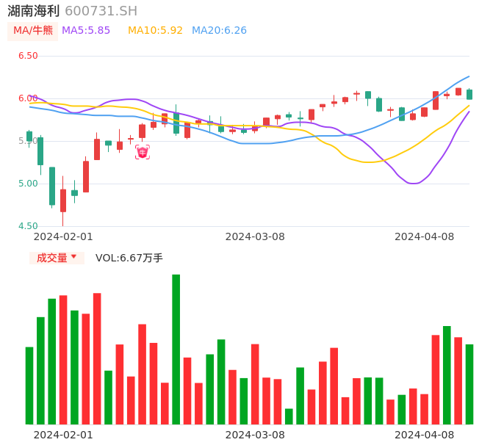The image size is (504, 445).
Task: Click the stock code 600731.SH
Action: pos(101,11)
